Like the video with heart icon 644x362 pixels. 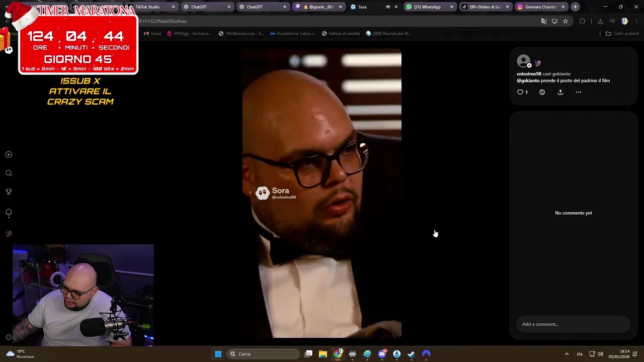pos(520,92)
